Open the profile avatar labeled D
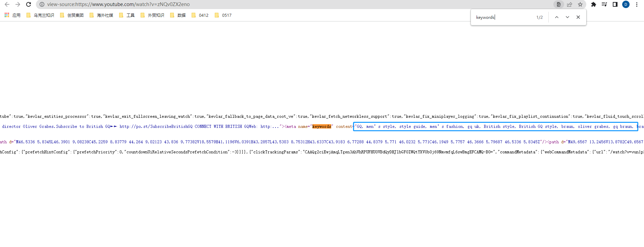Screen dimensions: 644x247 pos(626,4)
